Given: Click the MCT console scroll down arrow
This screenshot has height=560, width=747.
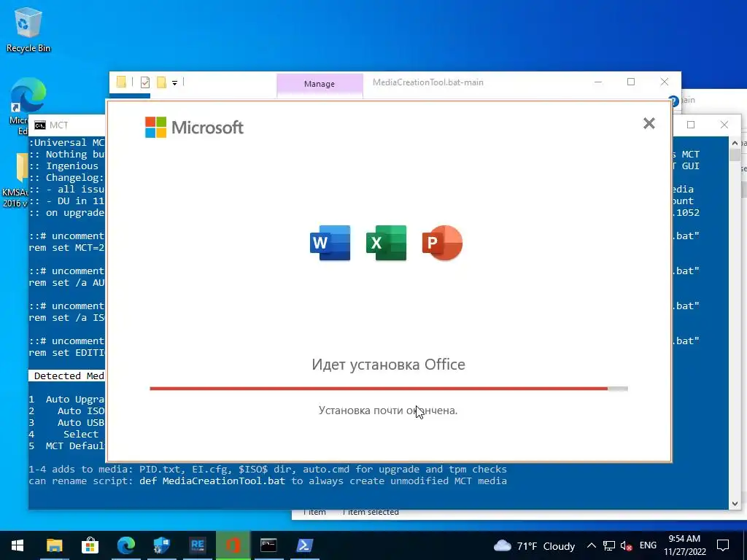Looking at the screenshot, I should (x=735, y=504).
